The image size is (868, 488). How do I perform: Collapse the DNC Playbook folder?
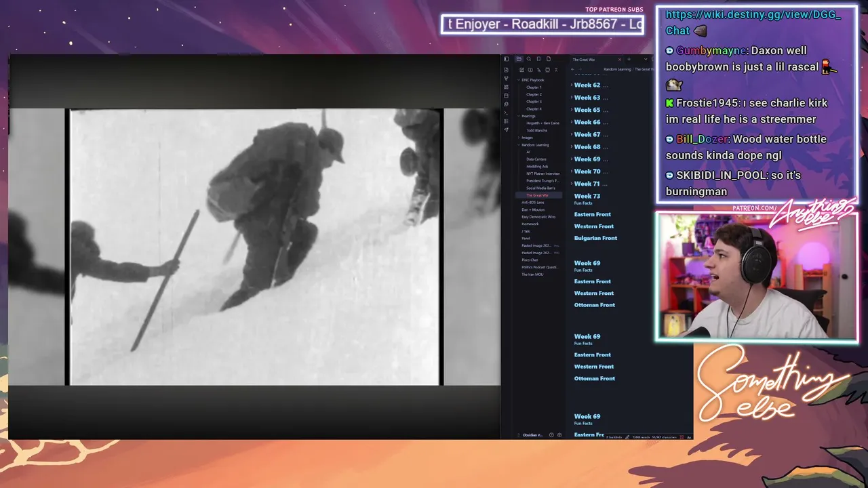point(533,80)
